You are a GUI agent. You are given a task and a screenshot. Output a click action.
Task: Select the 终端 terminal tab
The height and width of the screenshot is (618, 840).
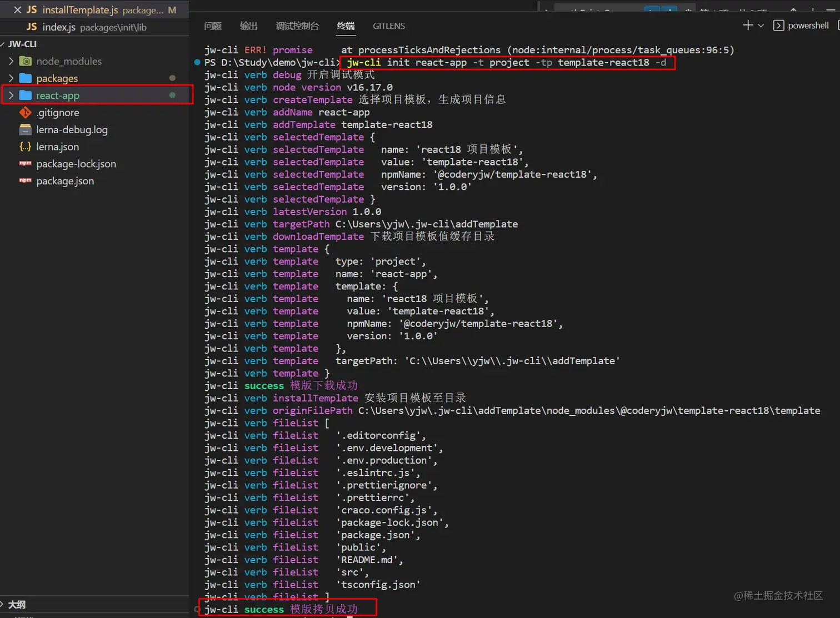pos(346,26)
